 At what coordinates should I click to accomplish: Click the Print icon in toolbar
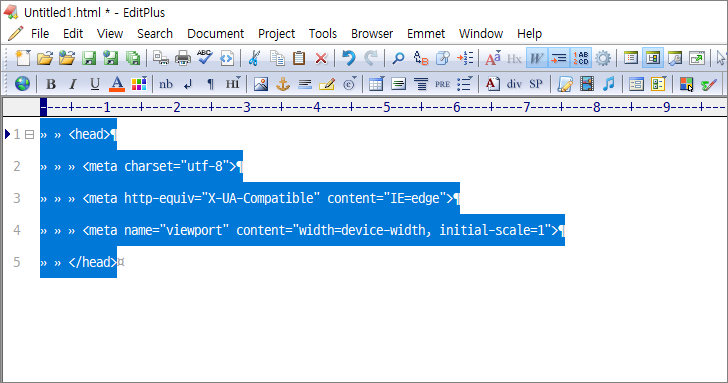point(182,58)
